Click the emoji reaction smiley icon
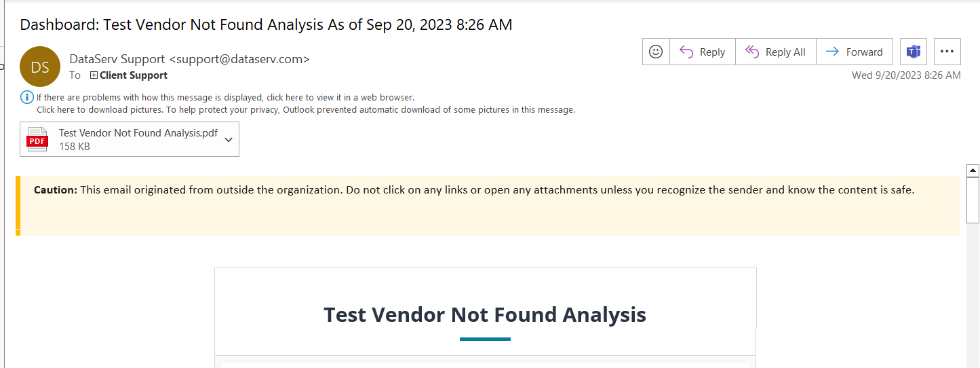Screen dimensions: 980x368 pyautogui.click(x=656, y=52)
